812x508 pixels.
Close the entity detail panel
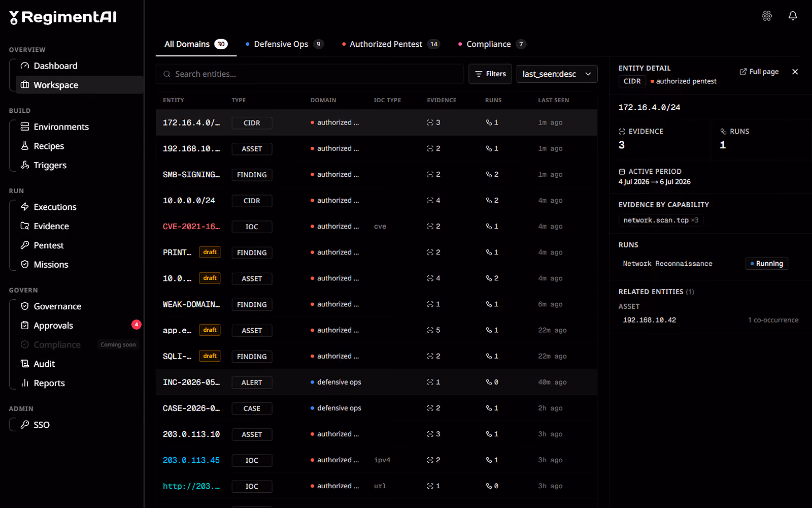[x=795, y=72]
